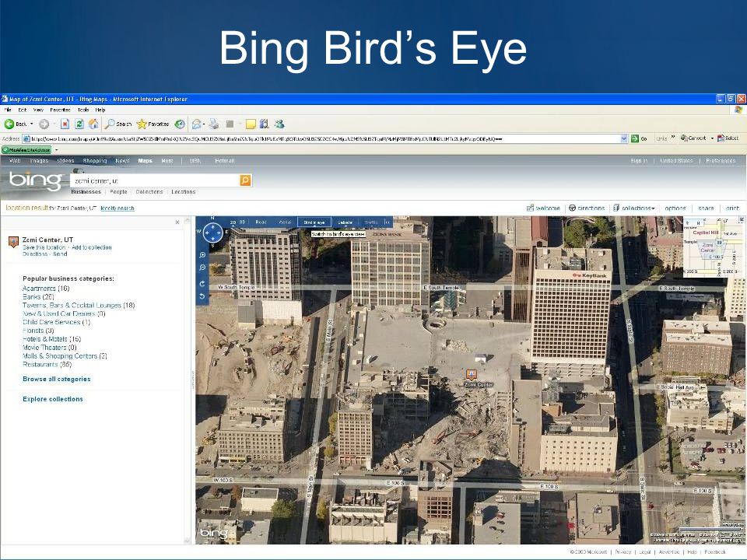
Task: Switch to Bird's eye view
Action: click(314, 222)
